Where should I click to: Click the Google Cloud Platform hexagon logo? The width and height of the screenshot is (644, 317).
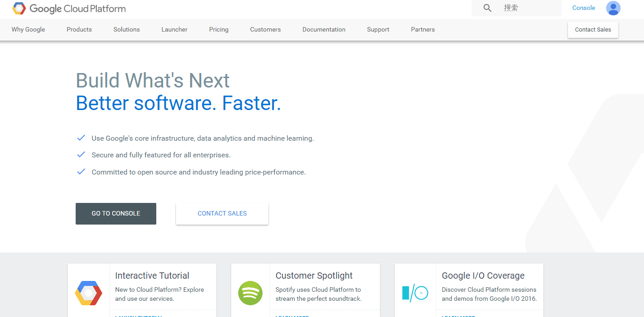click(x=19, y=8)
